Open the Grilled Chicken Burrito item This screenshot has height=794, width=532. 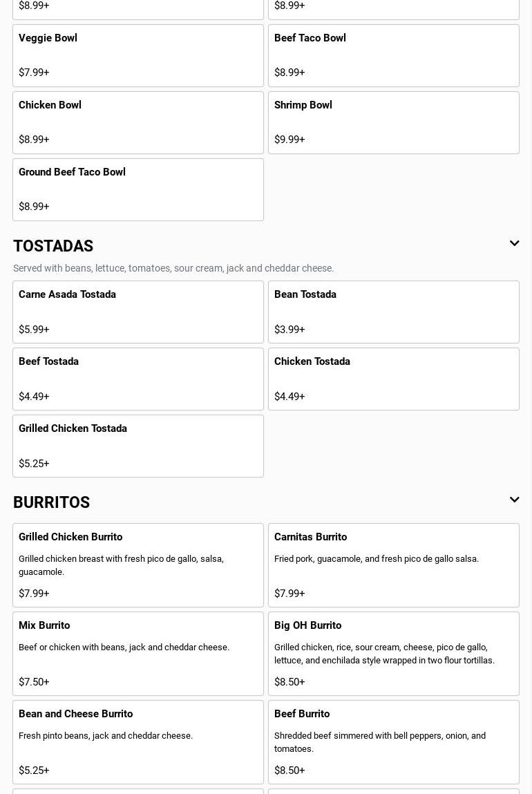tap(138, 565)
